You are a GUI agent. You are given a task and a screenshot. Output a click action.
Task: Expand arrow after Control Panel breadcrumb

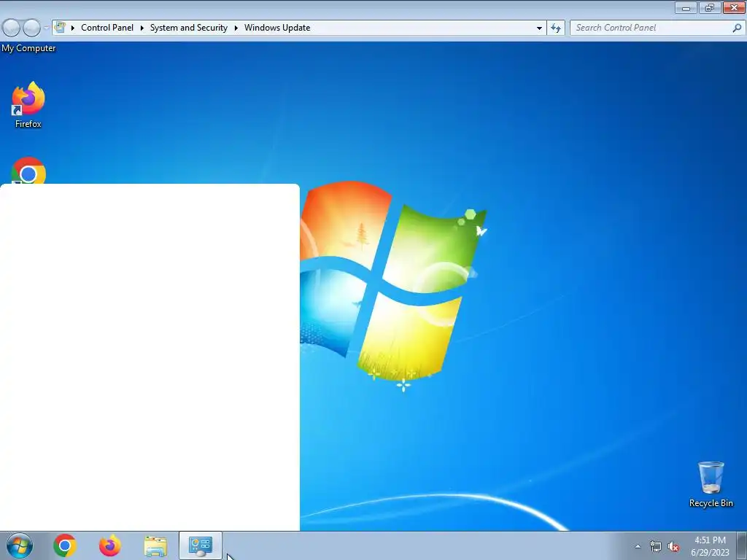142,28
